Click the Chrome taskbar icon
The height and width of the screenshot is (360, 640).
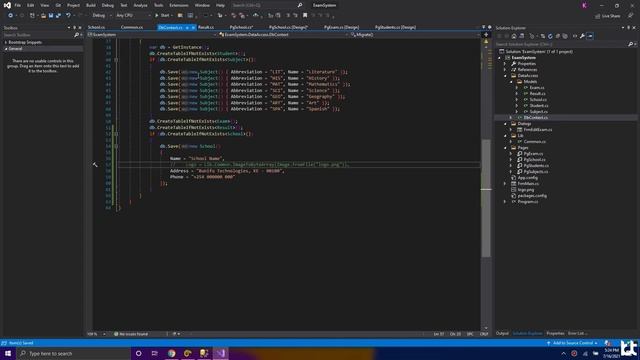pyautogui.click(x=171, y=353)
